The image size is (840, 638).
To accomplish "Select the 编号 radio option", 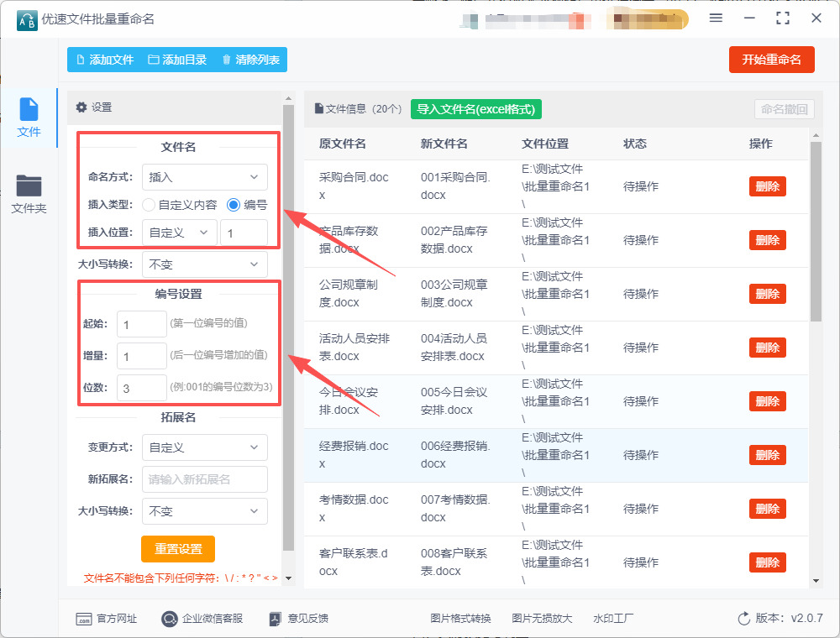I will (234, 205).
